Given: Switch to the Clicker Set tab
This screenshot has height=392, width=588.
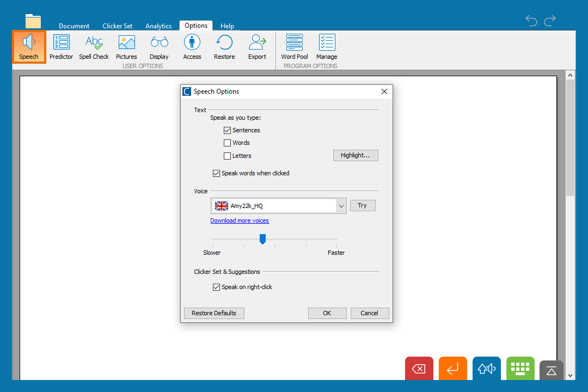Looking at the screenshot, I should 117,26.
